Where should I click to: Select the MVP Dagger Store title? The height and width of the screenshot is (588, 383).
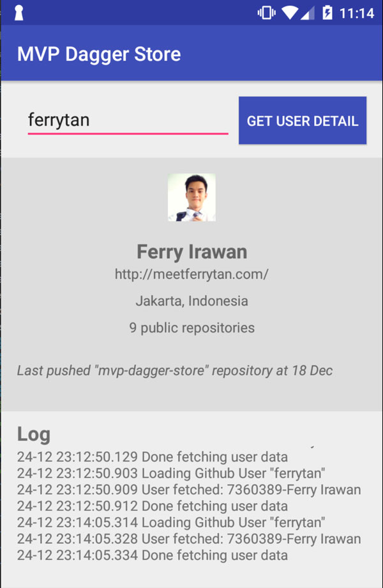99,54
